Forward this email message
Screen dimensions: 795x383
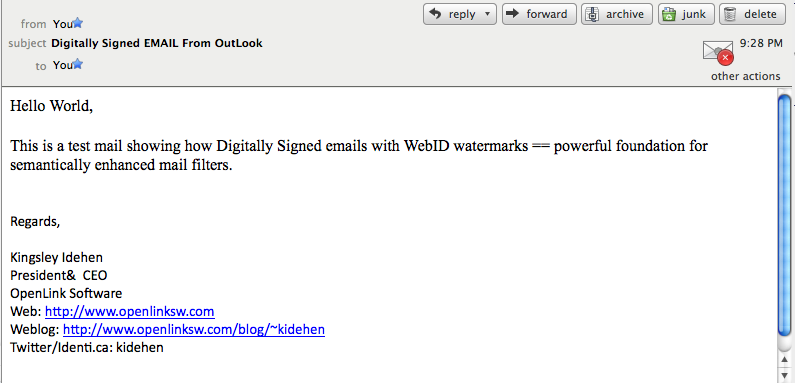tap(539, 14)
